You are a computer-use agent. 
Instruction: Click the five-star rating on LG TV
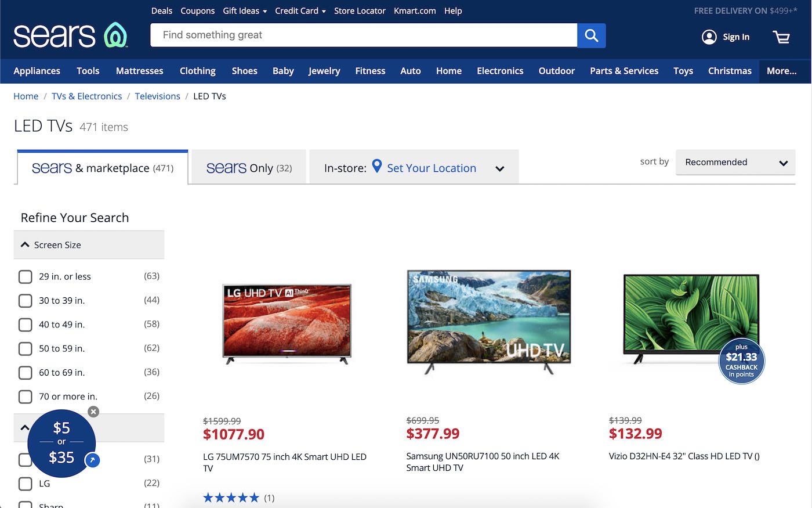tap(231, 498)
